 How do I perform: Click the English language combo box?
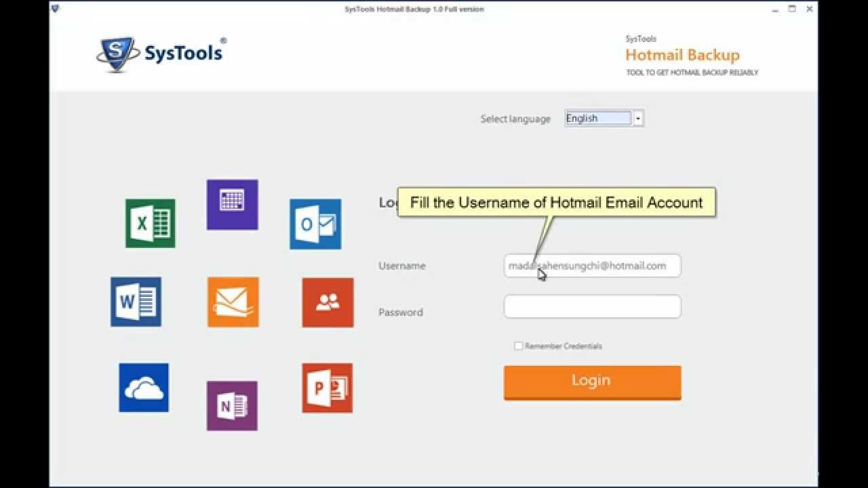[x=604, y=119]
